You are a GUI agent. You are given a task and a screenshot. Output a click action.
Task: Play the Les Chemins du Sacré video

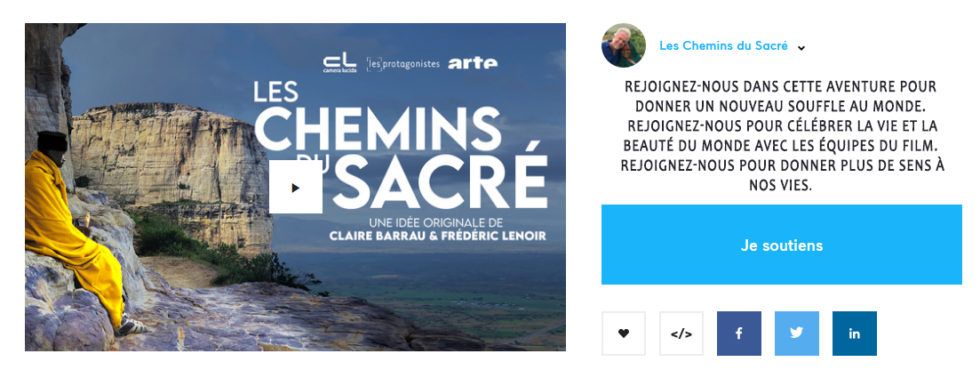click(x=295, y=187)
